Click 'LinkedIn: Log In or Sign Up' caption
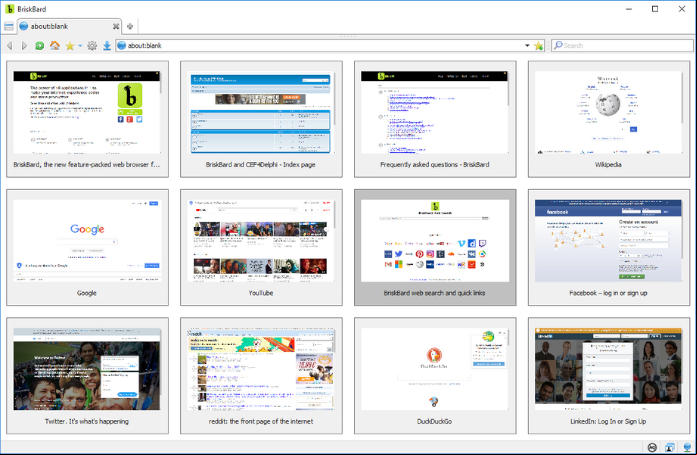 608,421
